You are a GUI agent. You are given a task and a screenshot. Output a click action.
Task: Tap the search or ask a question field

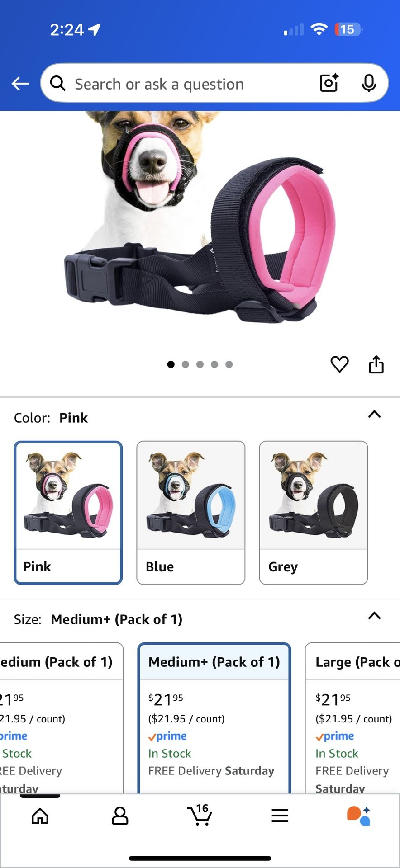181,84
